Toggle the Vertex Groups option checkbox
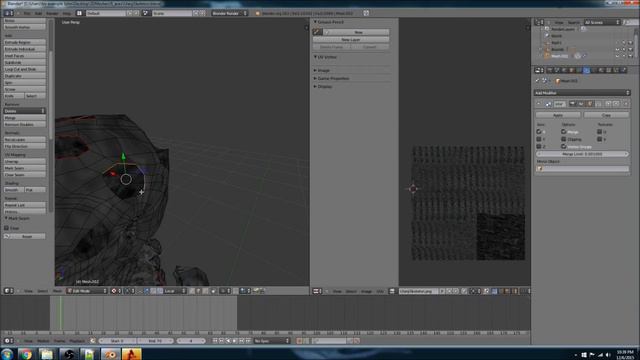 point(564,147)
